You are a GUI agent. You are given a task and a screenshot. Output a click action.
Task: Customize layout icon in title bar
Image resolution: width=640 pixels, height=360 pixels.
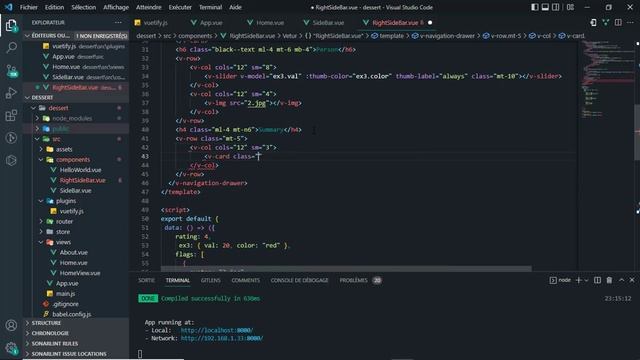571,7
